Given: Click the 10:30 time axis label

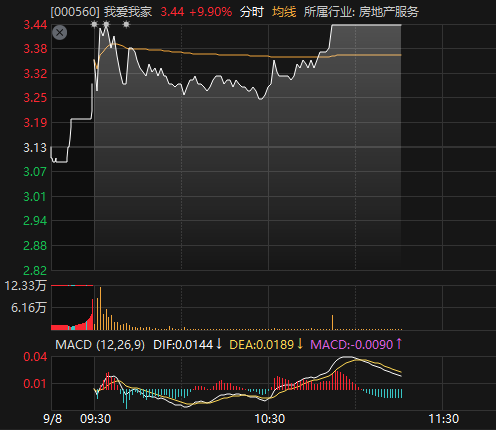Looking at the screenshot, I should point(270,419).
